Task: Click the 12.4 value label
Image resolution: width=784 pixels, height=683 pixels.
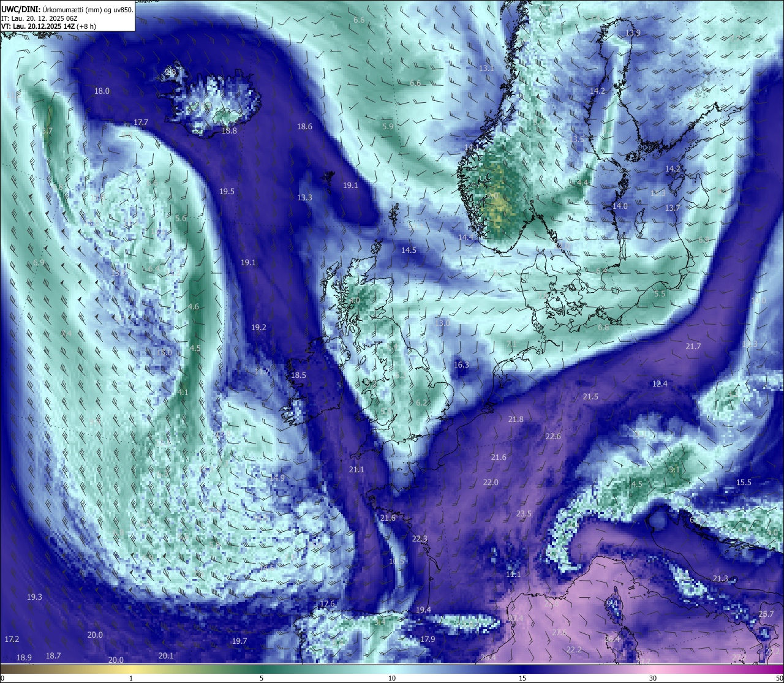Action: click(660, 384)
